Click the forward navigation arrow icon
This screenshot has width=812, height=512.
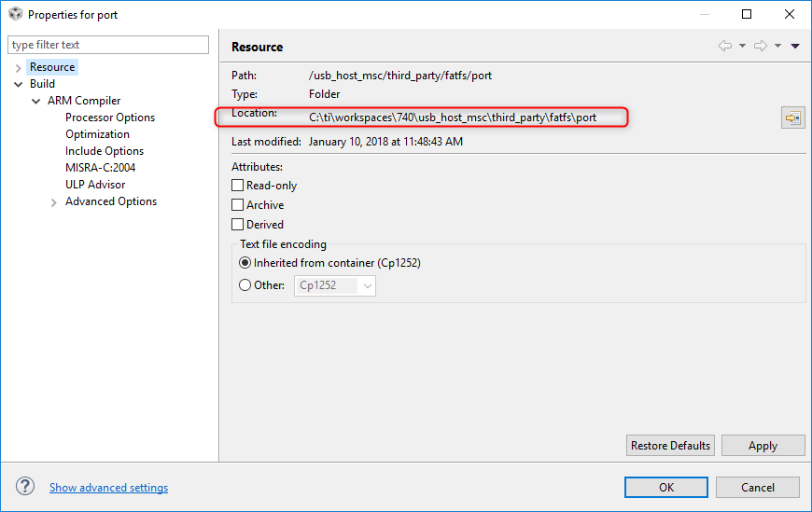(761, 46)
